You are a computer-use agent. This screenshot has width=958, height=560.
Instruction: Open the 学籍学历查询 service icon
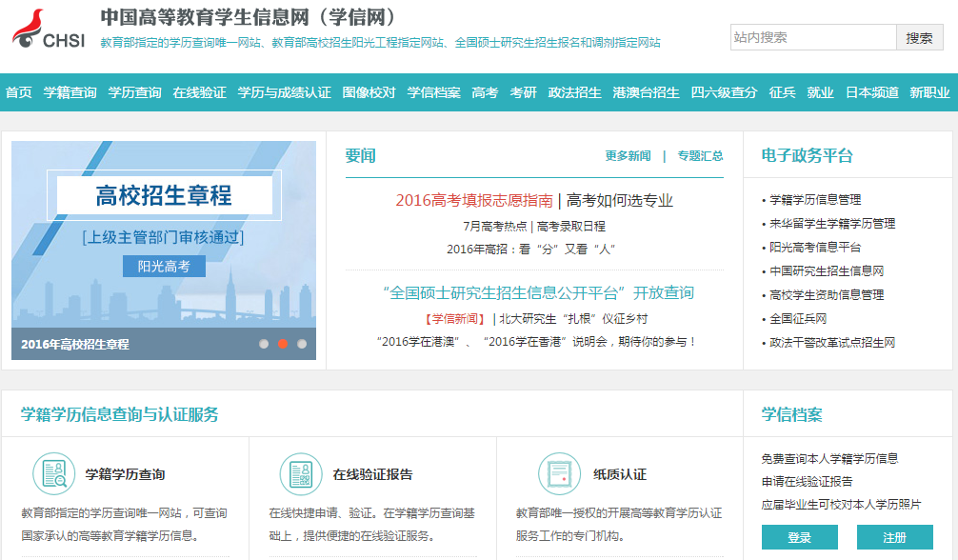(x=53, y=473)
